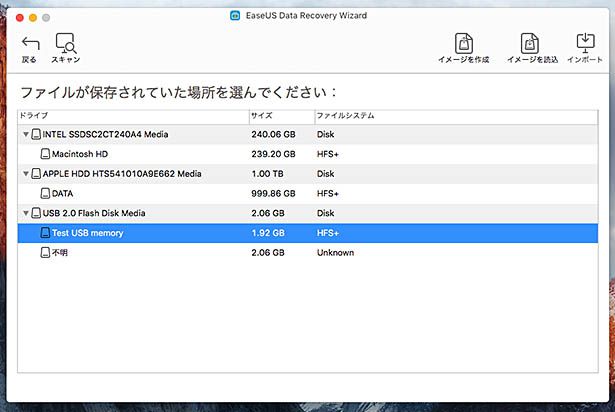Click drive icon beside Macintosh HD

click(x=45, y=154)
